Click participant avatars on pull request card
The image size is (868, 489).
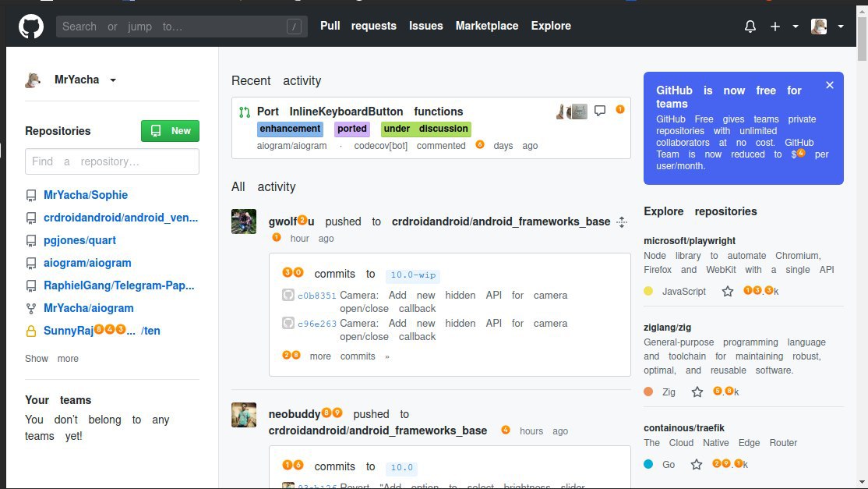pyautogui.click(x=572, y=112)
